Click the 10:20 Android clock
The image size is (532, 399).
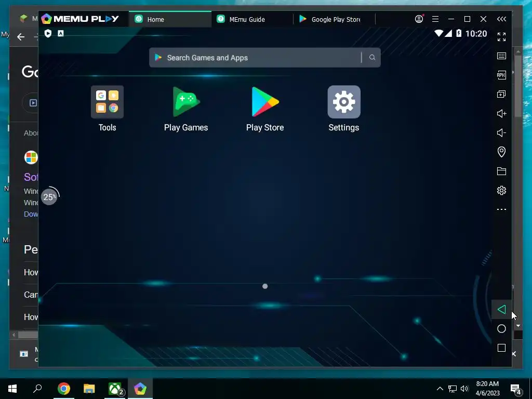click(476, 34)
